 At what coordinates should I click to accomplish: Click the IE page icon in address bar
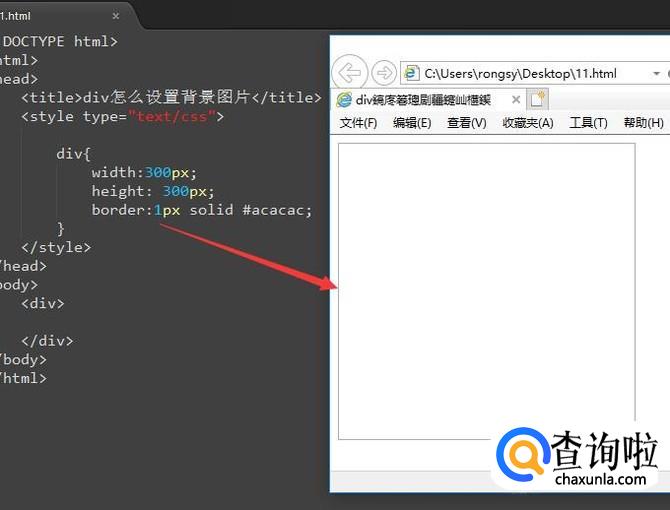[x=411, y=73]
